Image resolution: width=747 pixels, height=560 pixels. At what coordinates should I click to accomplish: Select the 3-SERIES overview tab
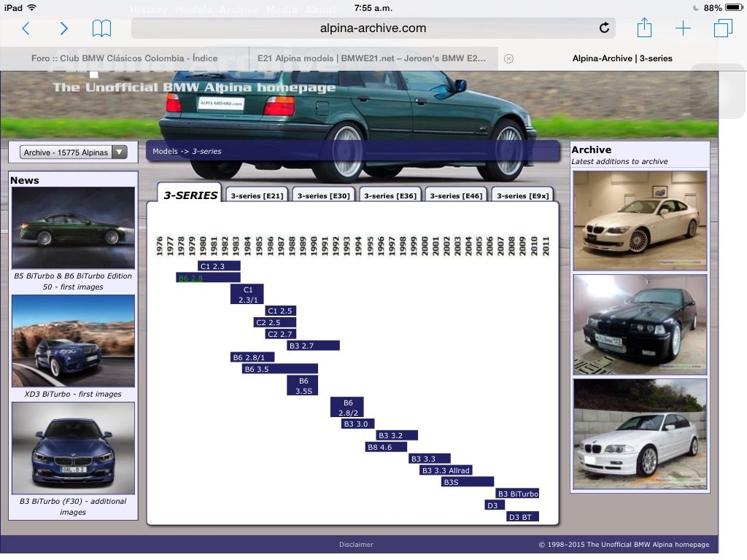190,195
